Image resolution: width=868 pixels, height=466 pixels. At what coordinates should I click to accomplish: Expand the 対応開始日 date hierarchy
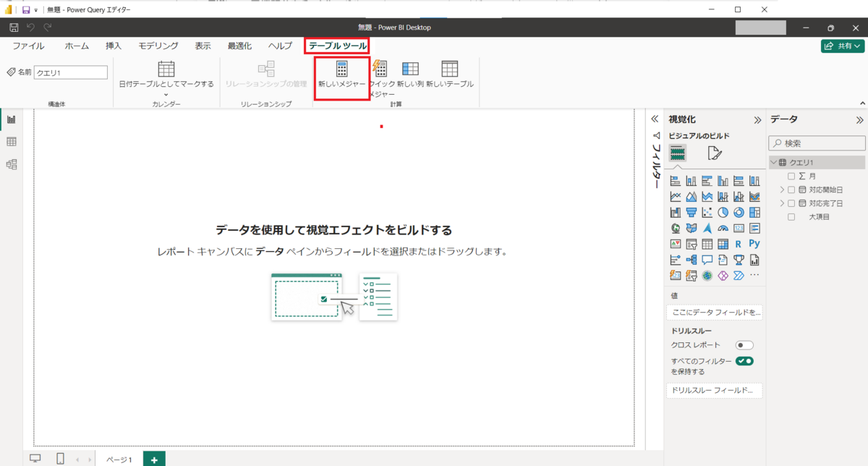pyautogui.click(x=781, y=190)
